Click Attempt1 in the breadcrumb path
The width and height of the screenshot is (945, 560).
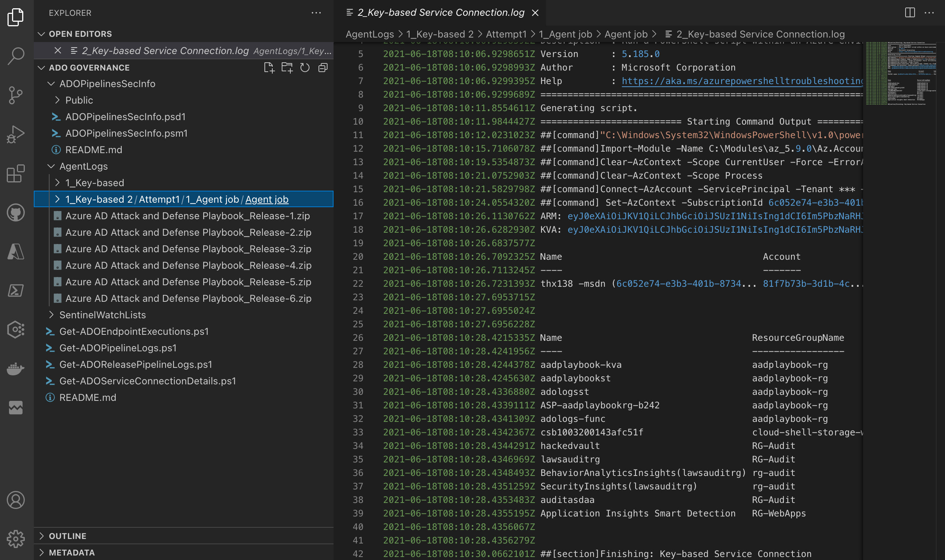point(506,34)
